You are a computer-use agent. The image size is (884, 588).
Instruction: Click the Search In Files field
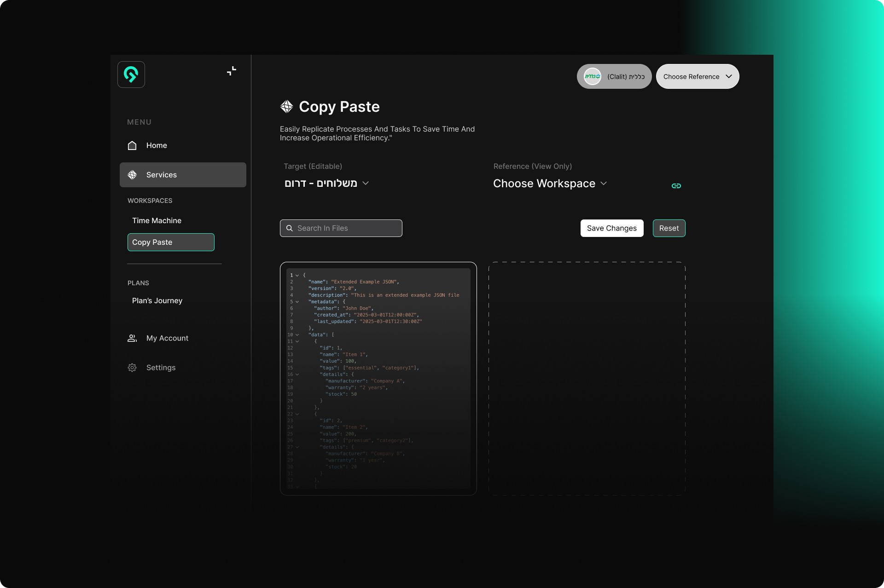341,228
